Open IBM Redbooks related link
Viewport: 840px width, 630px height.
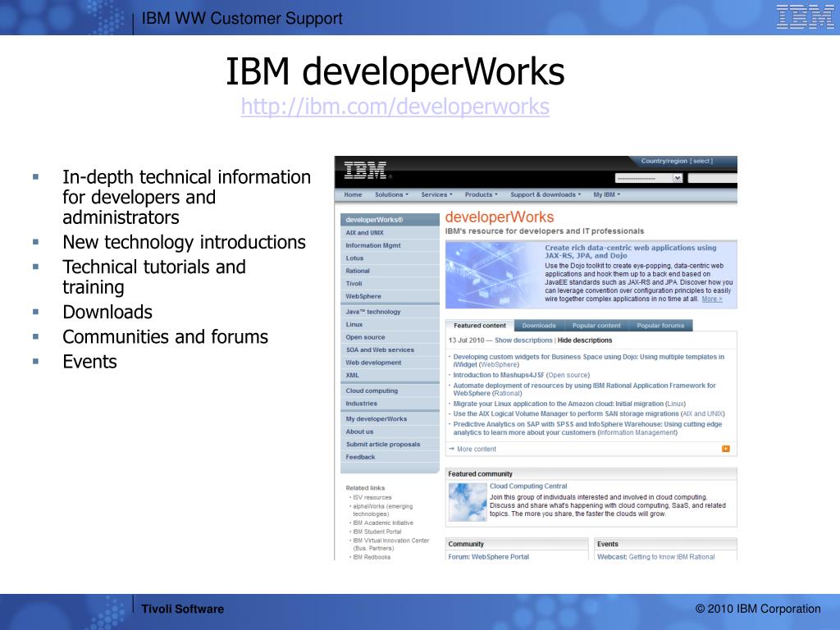372,557
